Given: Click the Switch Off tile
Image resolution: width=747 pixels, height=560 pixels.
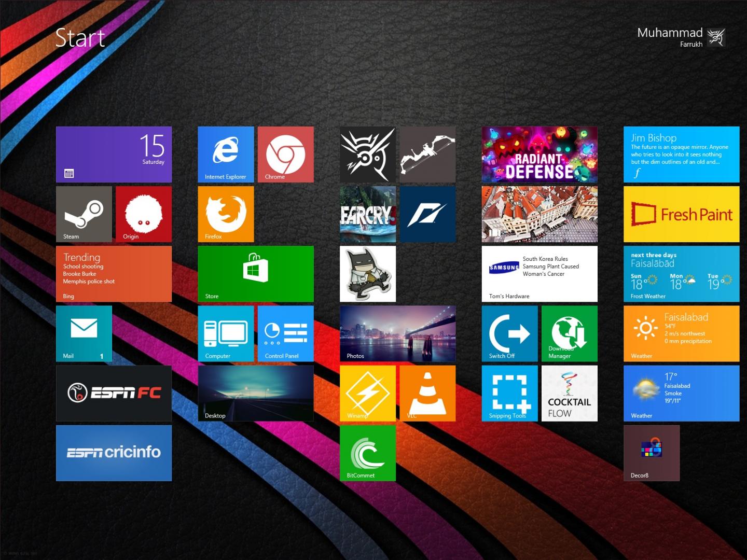Looking at the screenshot, I should pyautogui.click(x=509, y=333).
